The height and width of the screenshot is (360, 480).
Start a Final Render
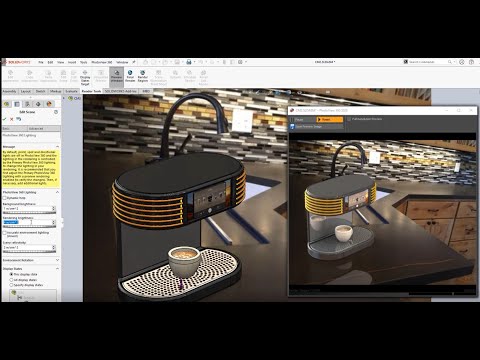(x=130, y=76)
